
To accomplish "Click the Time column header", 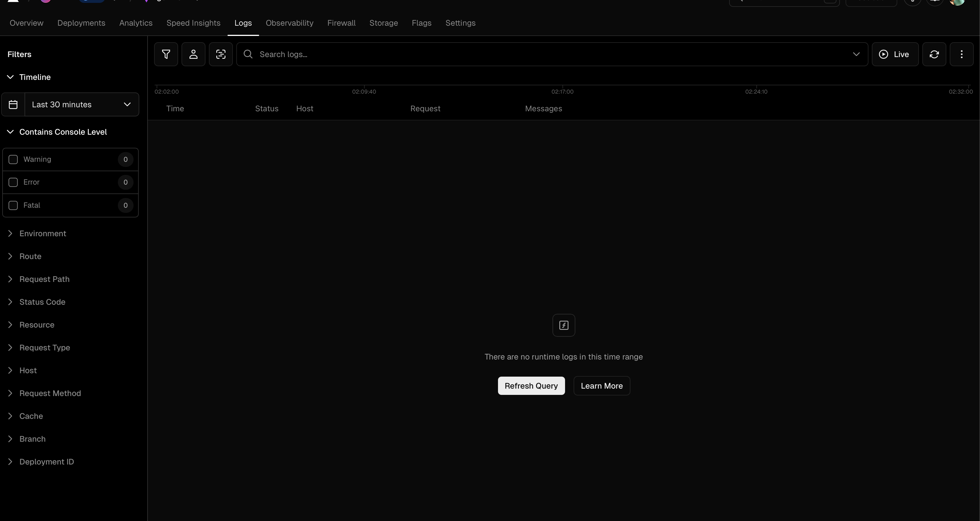I will tap(175, 109).
